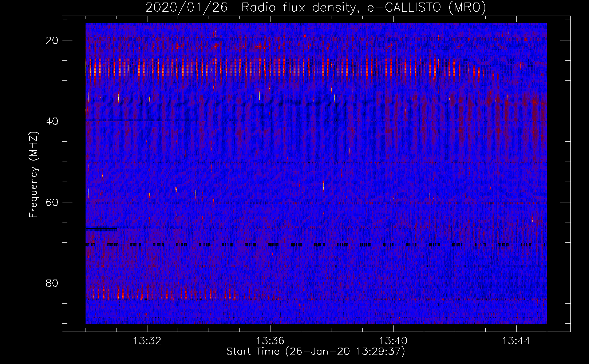The height and width of the screenshot is (364, 589).
Task: Click the dashed black line near 70 MHz
Action: coord(316,245)
